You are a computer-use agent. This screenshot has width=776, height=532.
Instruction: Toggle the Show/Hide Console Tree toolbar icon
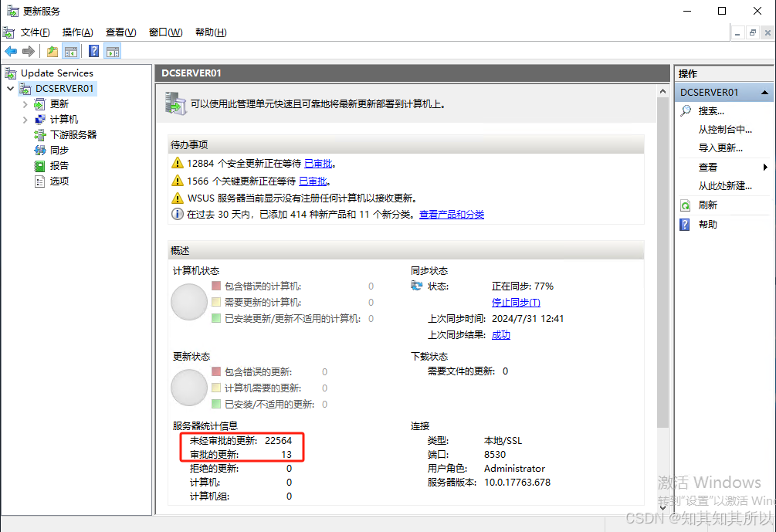pos(71,52)
